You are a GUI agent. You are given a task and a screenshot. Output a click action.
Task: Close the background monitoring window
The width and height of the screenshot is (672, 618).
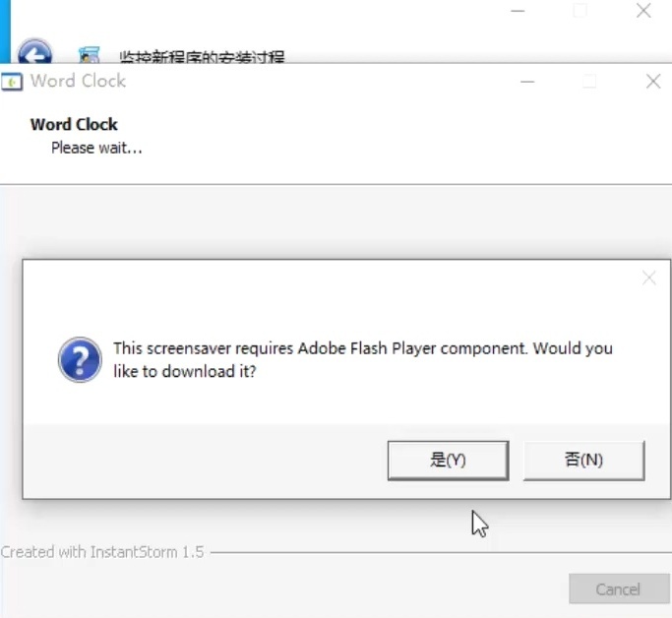(643, 11)
